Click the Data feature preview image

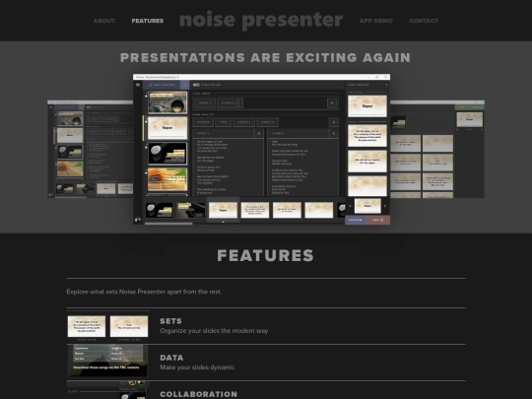108,361
